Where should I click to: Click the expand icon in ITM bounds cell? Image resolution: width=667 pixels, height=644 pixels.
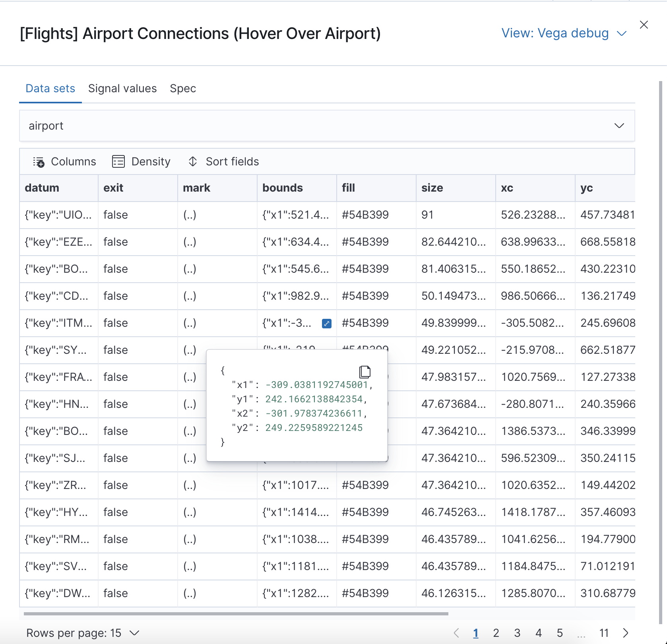coord(326,324)
